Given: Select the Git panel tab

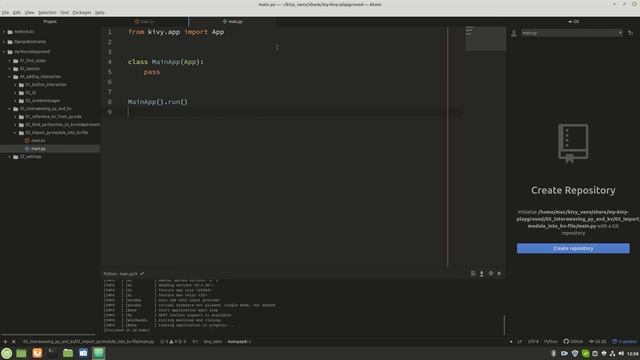Looking at the screenshot, I should [x=573, y=22].
